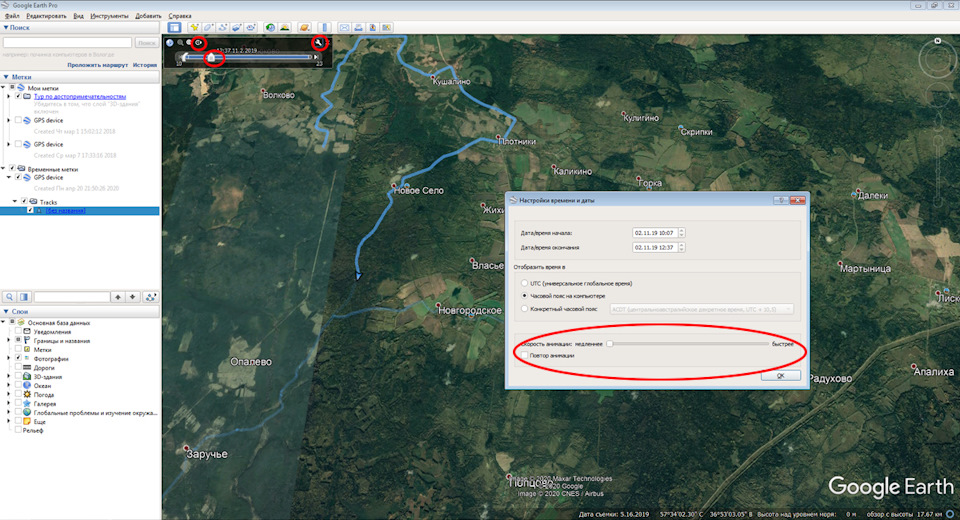Enable the 'Повтор анимации' checkbox
The image size is (960, 520).
pos(525,355)
